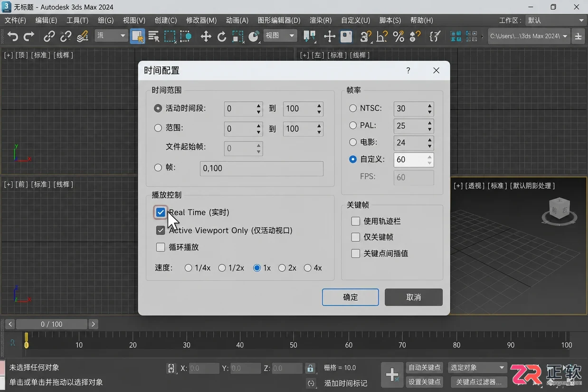Image resolution: width=588 pixels, height=392 pixels.
Task: Toggle the Spinner Snap icon
Action: pos(415,37)
